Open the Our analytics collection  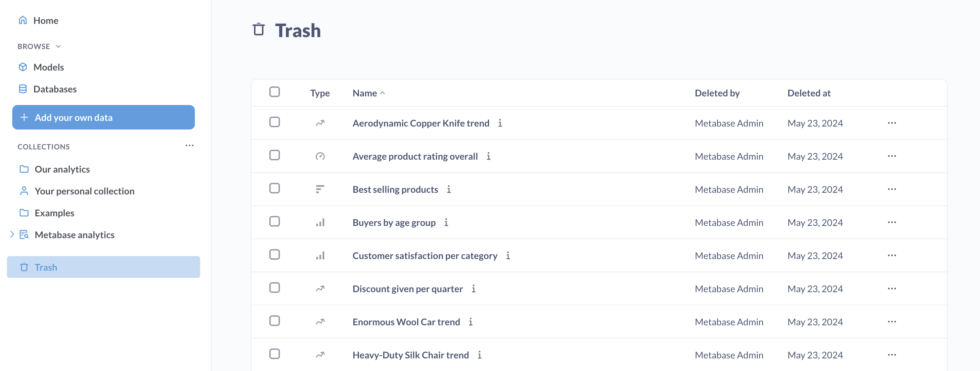point(62,169)
